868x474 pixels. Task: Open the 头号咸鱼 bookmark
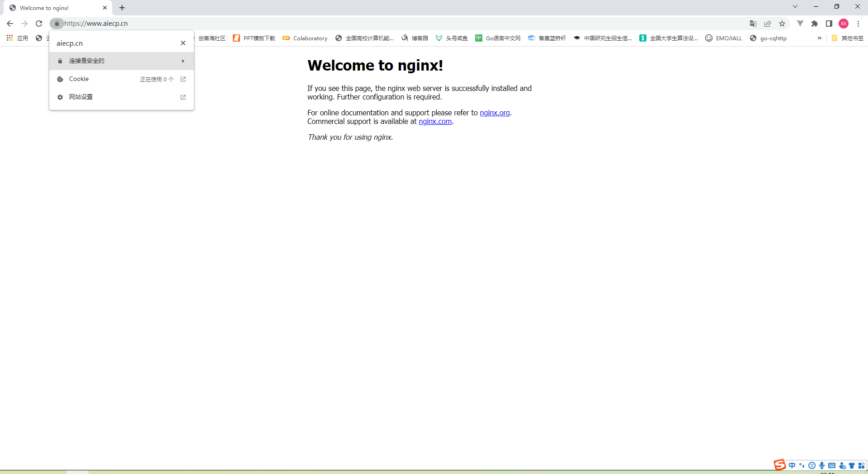point(452,38)
